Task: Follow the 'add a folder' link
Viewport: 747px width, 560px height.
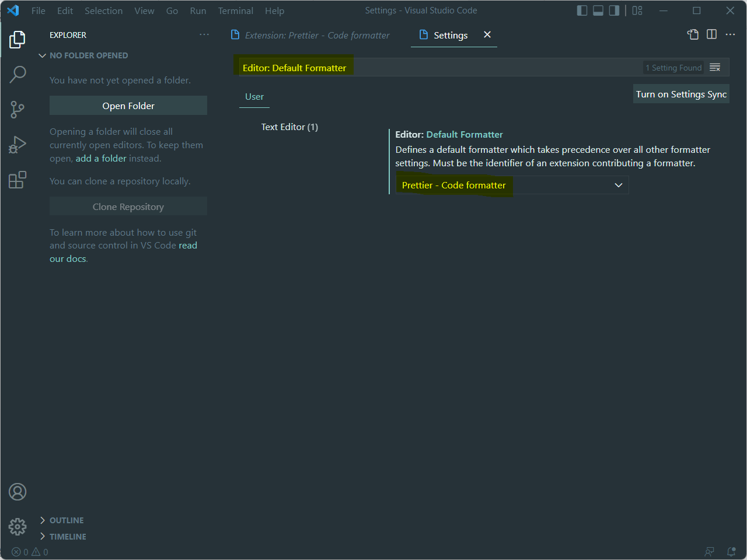Action: (101, 158)
